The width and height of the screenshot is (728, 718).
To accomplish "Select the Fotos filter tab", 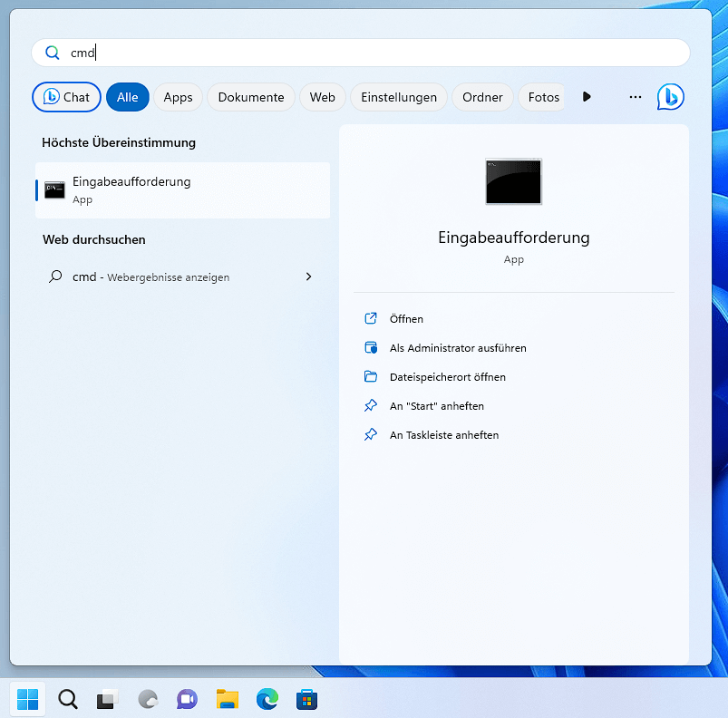I will (x=542, y=97).
